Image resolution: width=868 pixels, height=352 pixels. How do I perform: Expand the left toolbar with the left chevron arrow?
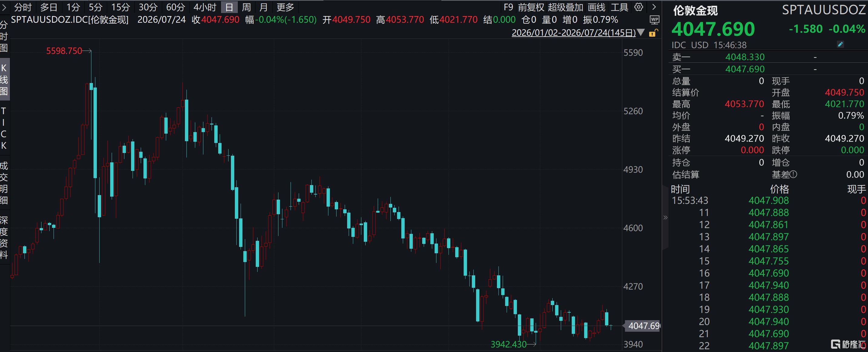click(x=4, y=7)
